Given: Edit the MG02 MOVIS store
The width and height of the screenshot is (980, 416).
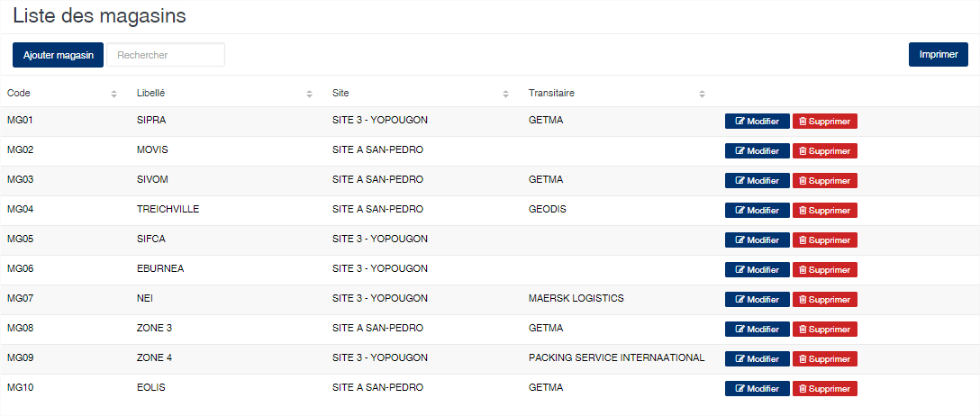Looking at the screenshot, I should (757, 151).
